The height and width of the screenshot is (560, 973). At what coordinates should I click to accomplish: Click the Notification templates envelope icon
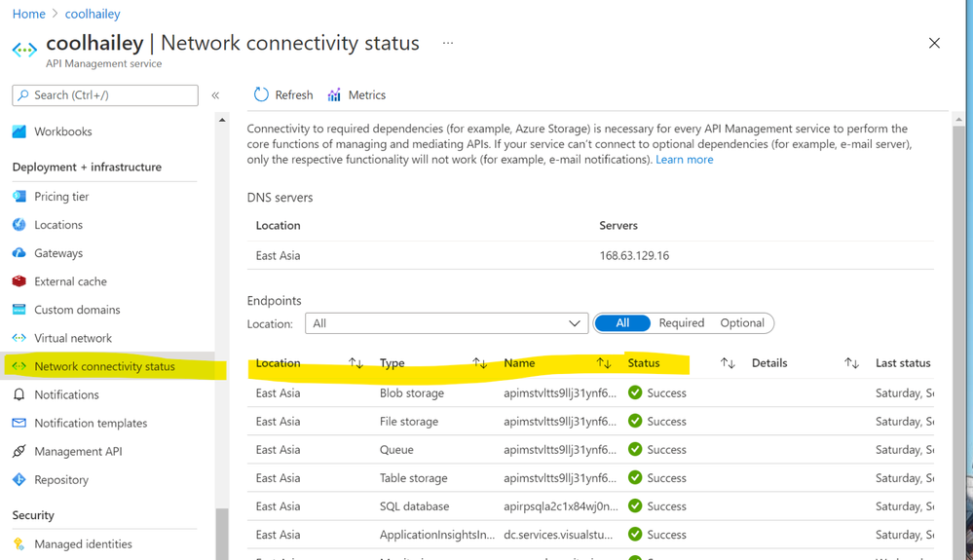click(x=19, y=423)
